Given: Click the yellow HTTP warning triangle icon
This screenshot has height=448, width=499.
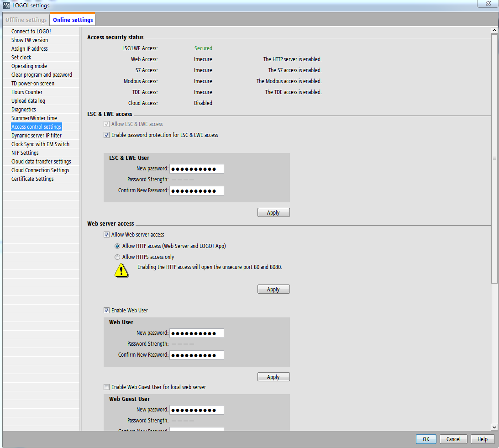Looking at the screenshot, I should [x=121, y=270].
